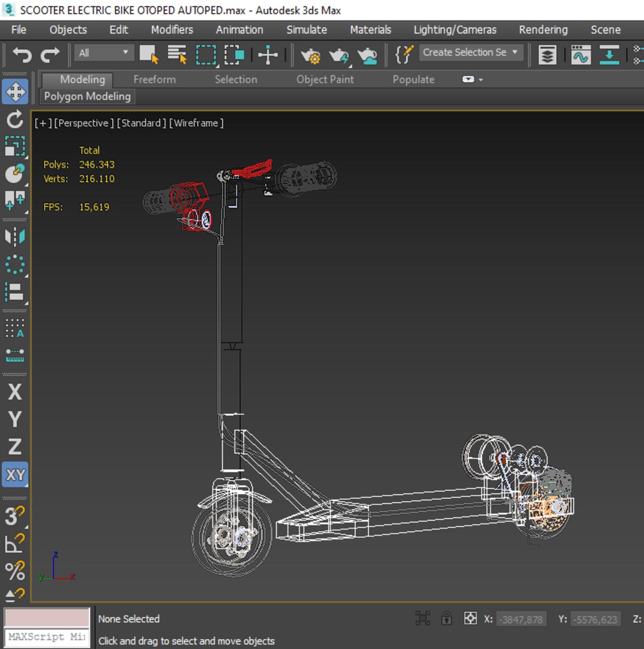Open the Materials menu
This screenshot has width=644, height=649.
point(370,30)
